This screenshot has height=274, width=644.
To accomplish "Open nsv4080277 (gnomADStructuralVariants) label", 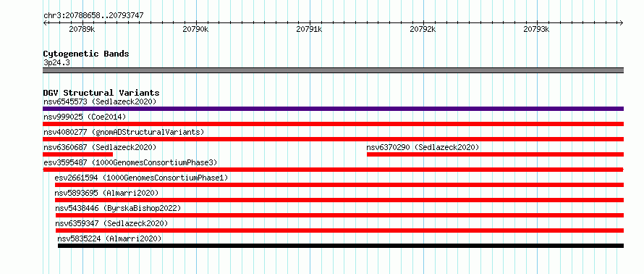I will (124, 132).
